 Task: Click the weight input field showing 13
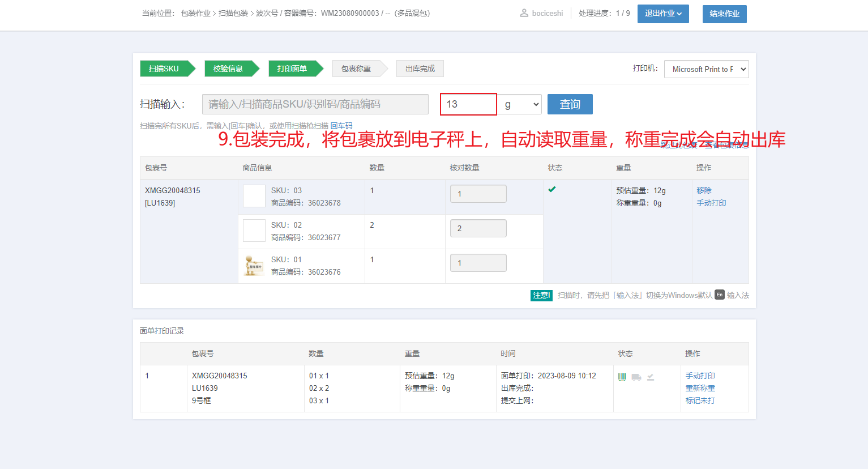click(x=468, y=104)
